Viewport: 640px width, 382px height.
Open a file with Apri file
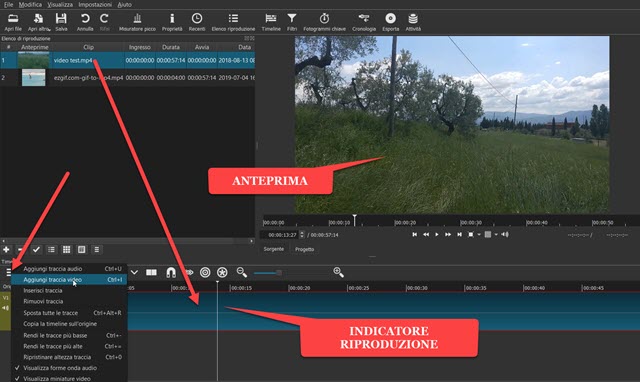pyautogui.click(x=13, y=22)
